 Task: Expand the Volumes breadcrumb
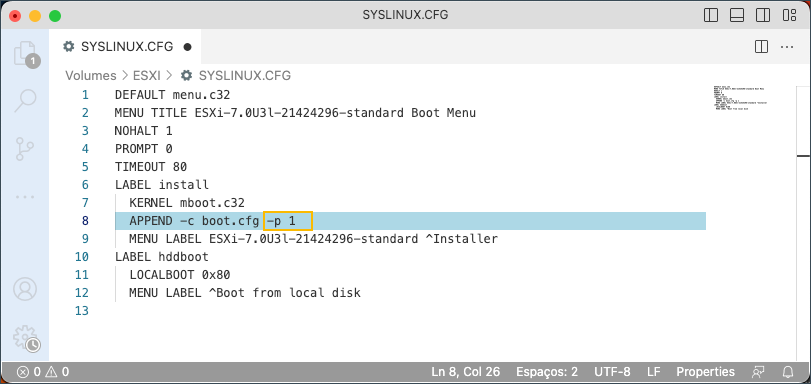pyautogui.click(x=91, y=76)
